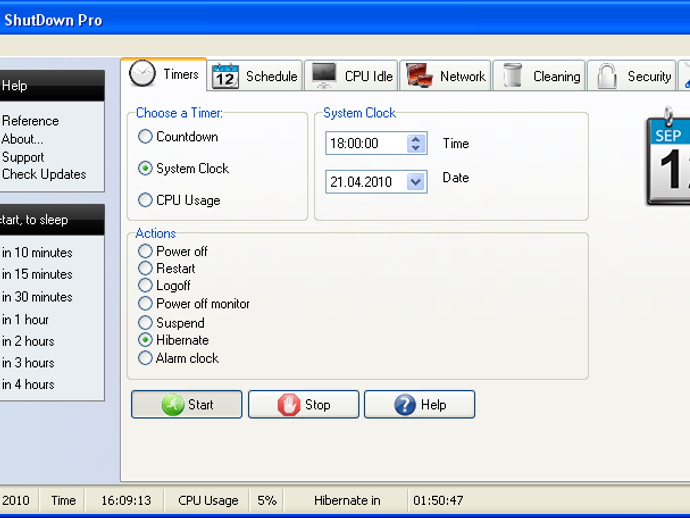
Task: Switch to the CPU Idle tab
Action: tap(351, 76)
